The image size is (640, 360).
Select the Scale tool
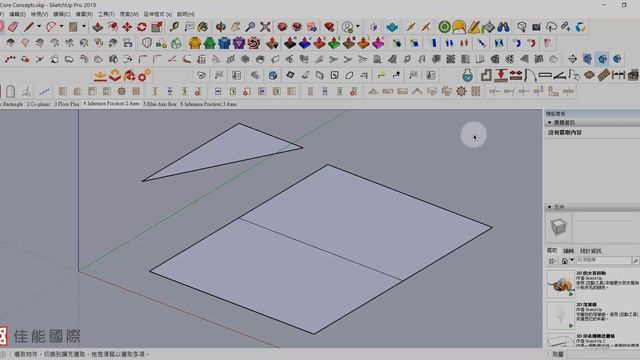click(x=157, y=27)
